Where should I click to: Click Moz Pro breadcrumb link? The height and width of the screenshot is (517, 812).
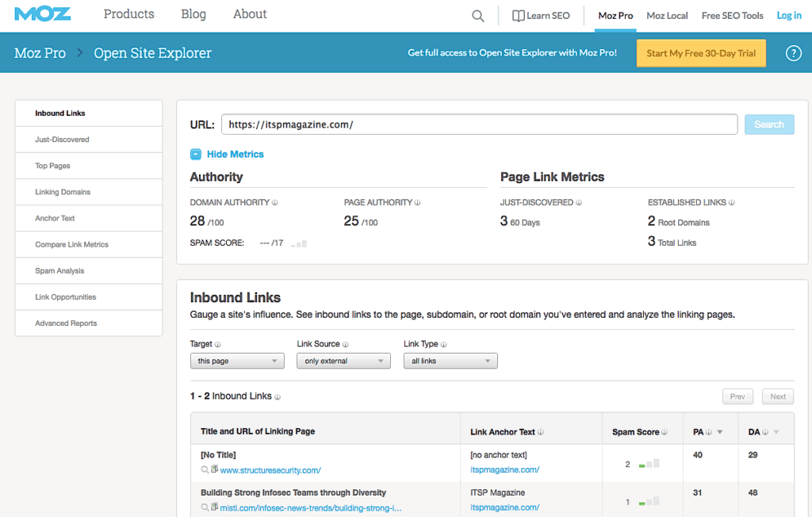pos(40,53)
